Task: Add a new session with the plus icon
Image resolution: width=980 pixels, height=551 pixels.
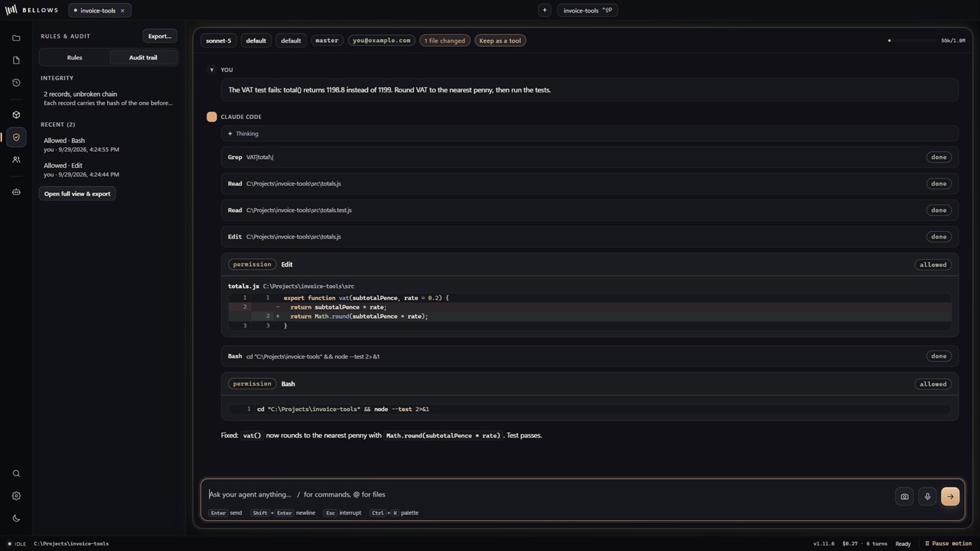Action: click(x=544, y=11)
